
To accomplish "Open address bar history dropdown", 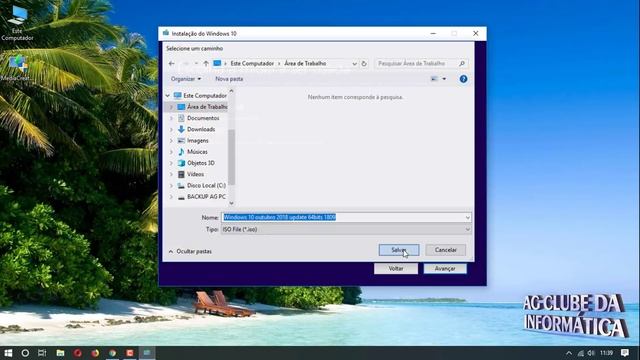I will (x=354, y=64).
